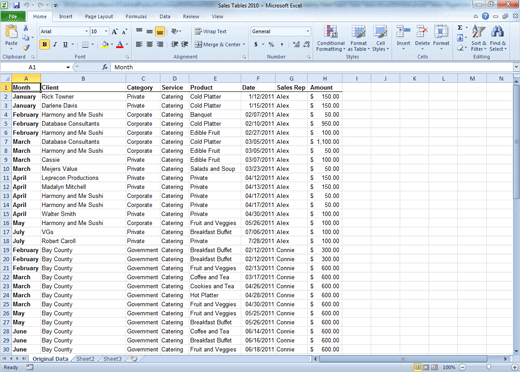The width and height of the screenshot is (520, 372).
Task: Click the Delete cells button
Action: click(x=422, y=37)
